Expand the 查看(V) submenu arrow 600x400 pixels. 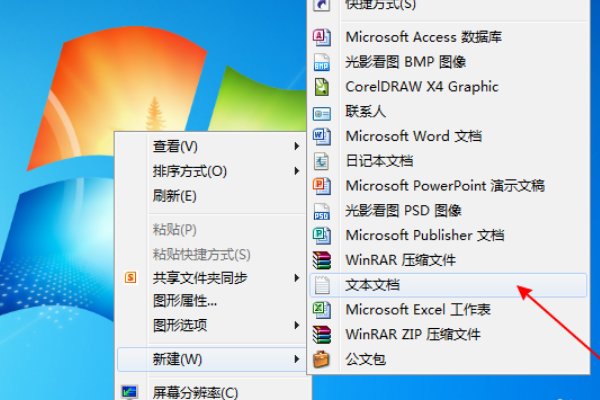click(296, 146)
